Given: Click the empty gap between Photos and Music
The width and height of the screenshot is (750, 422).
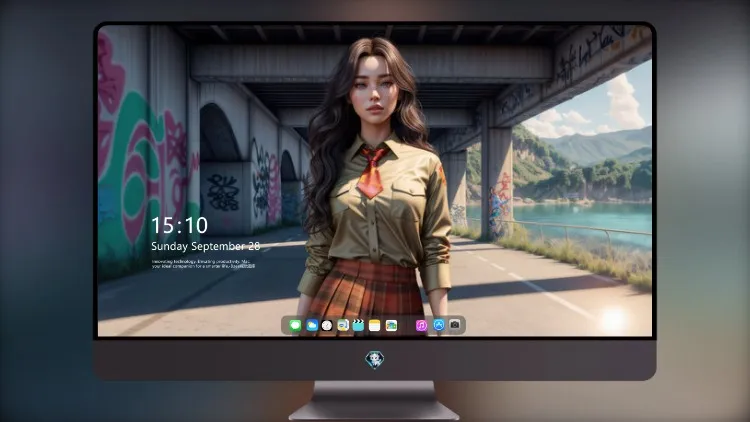Looking at the screenshot, I should click(407, 325).
